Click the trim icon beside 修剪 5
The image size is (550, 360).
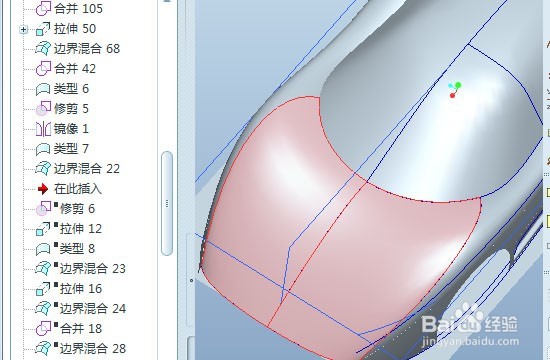point(43,109)
